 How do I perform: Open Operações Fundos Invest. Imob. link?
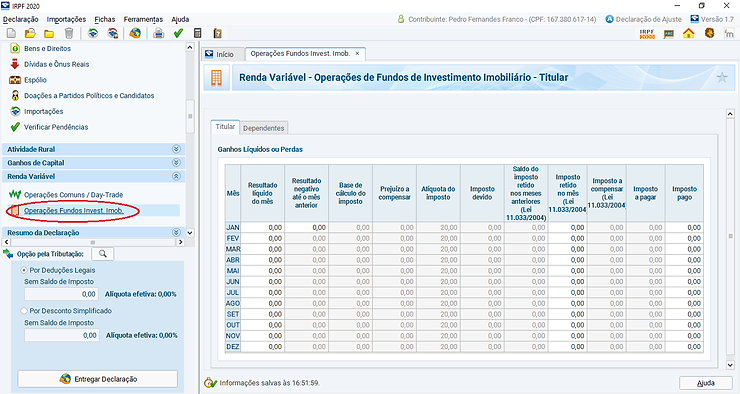[x=74, y=210]
